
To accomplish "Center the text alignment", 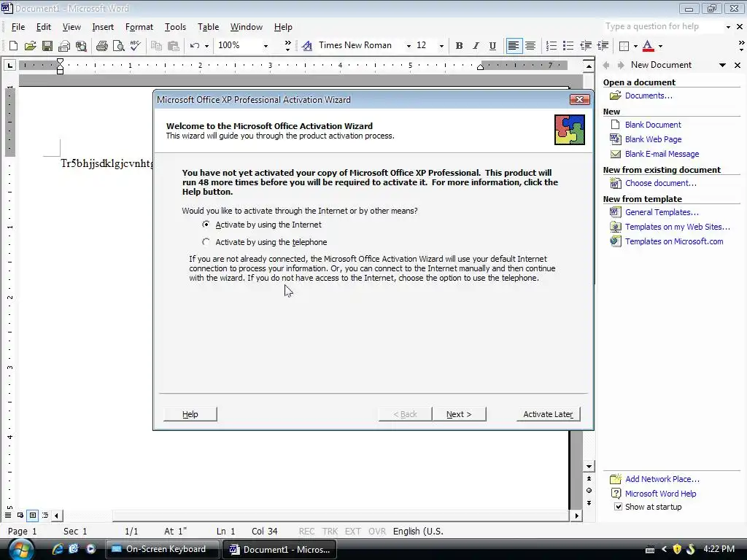I will click(530, 46).
